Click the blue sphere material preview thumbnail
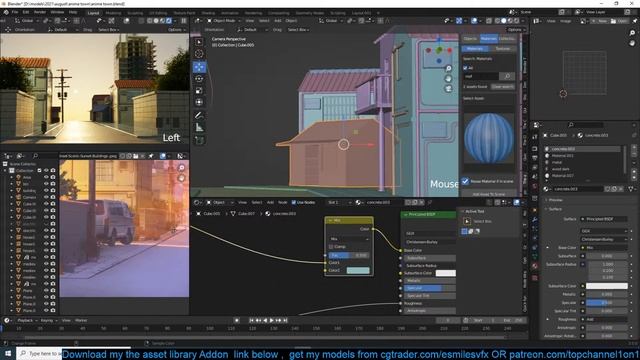640x360 pixels. click(x=488, y=138)
